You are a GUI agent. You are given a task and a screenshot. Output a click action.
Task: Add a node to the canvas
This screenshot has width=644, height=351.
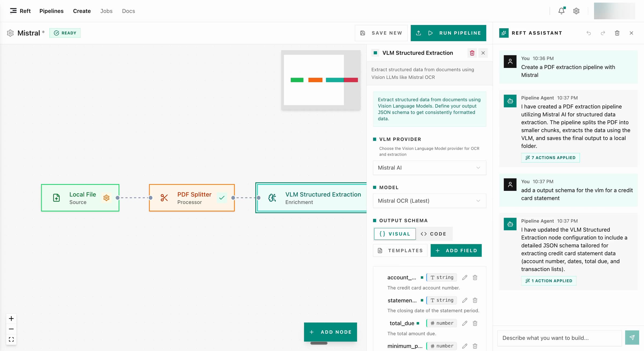pyautogui.click(x=330, y=332)
